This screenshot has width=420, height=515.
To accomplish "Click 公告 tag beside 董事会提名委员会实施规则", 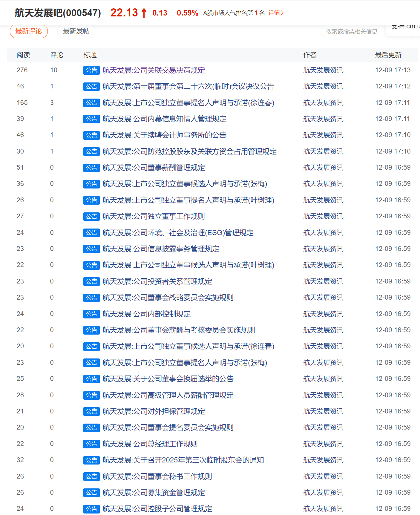I will pos(91,427).
